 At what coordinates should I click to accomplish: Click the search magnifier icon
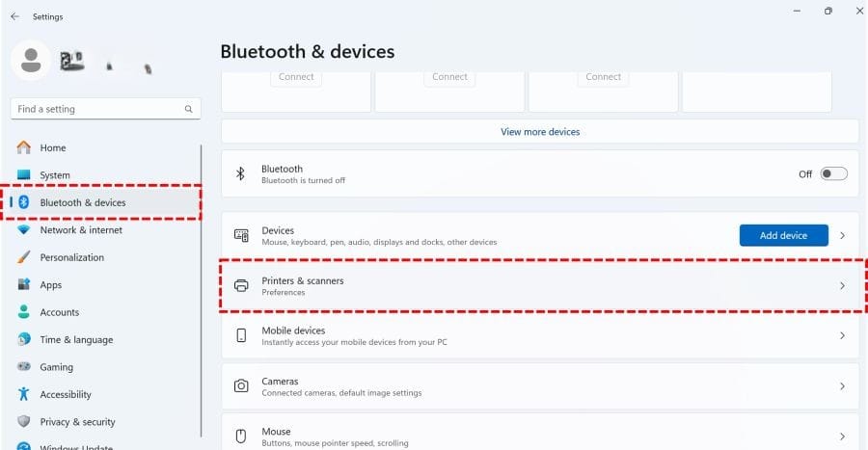pyautogui.click(x=189, y=110)
